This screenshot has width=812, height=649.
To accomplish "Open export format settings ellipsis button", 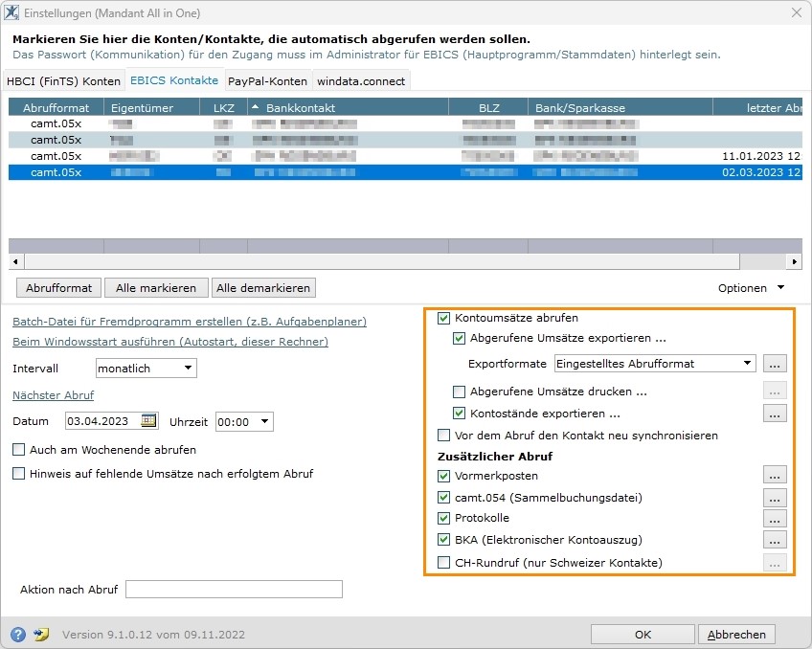I will (775, 364).
